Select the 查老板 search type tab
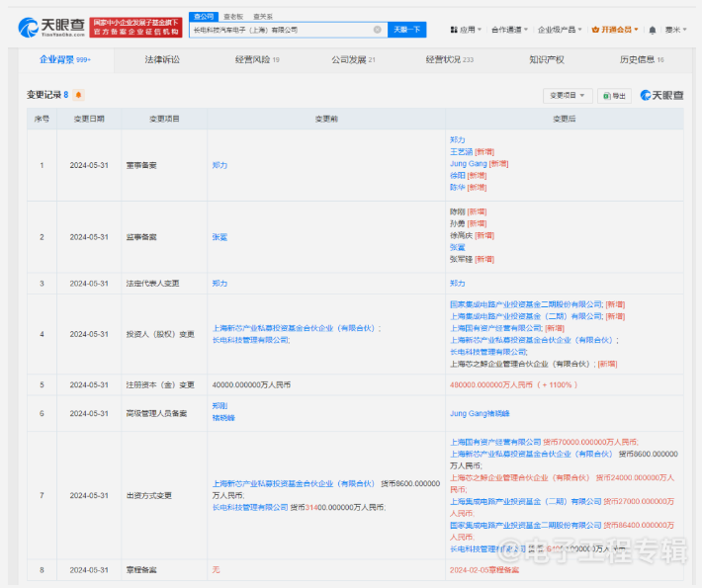The image size is (702, 588). [x=233, y=17]
